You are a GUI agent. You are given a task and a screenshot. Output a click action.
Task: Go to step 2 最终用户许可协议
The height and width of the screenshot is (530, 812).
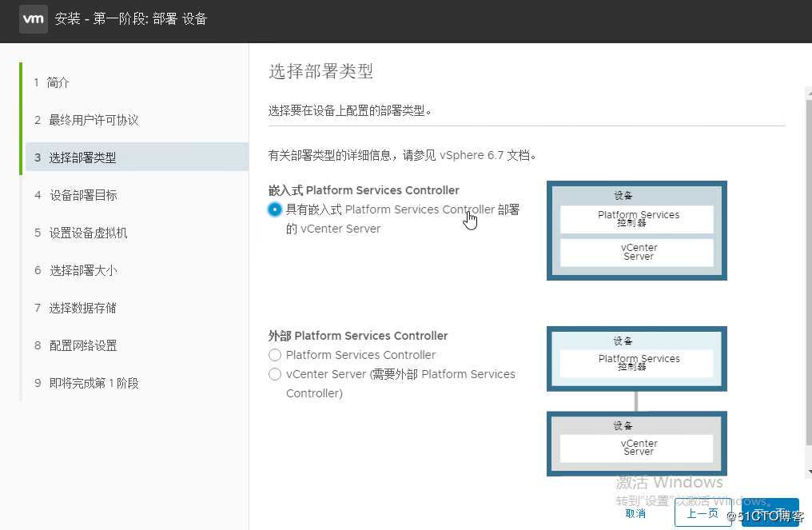[86, 120]
